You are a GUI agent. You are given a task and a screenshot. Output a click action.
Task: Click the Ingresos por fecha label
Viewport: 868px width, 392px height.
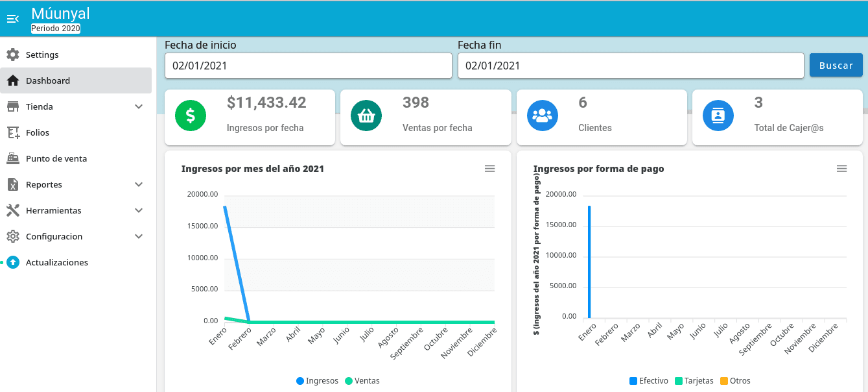(265, 128)
